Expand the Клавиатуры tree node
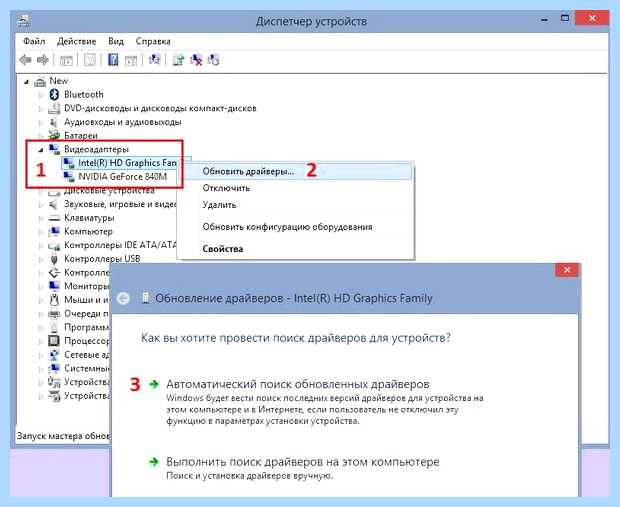Image resolution: width=620 pixels, height=507 pixels. [40, 218]
